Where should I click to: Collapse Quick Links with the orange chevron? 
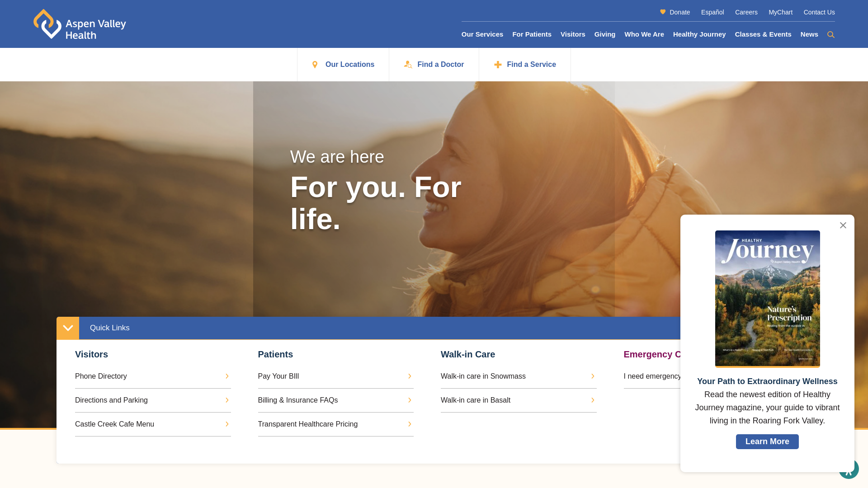[x=68, y=328]
